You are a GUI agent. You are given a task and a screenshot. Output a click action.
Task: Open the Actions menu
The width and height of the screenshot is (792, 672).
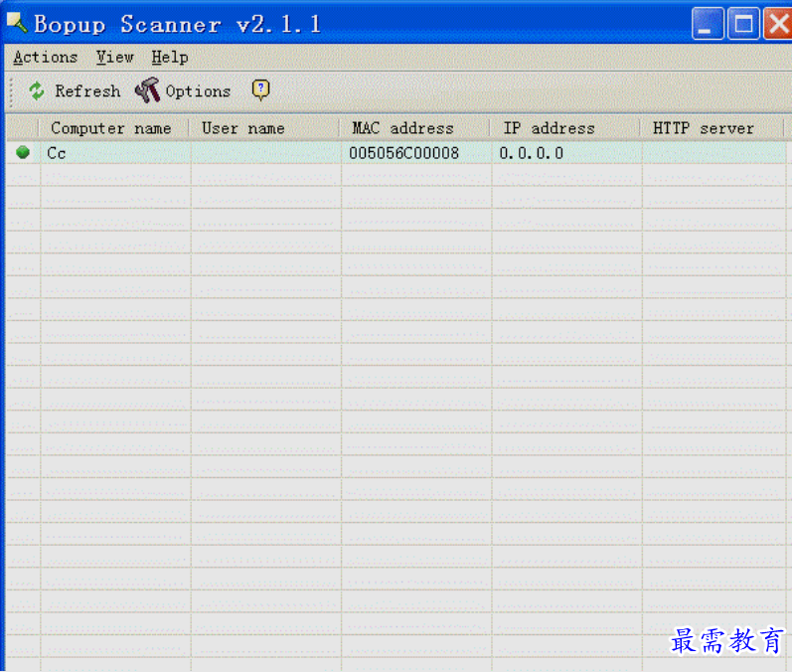coord(46,57)
